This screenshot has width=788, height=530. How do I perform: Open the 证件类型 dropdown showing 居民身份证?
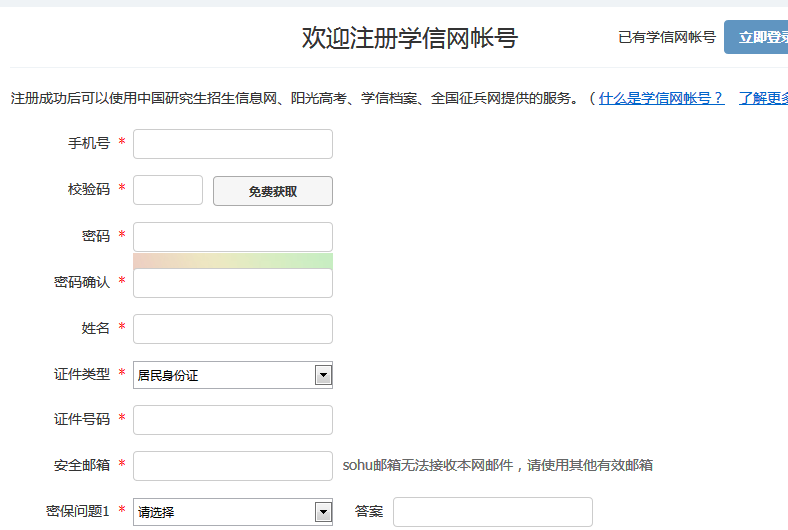click(224, 375)
